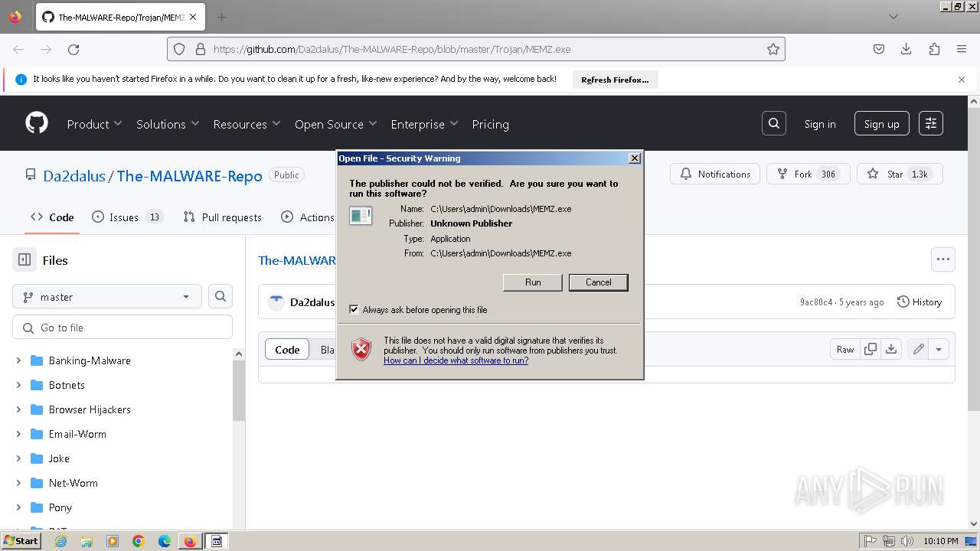980x551 pixels.
Task: Collapse file tree side panel icon
Action: pyautogui.click(x=24, y=260)
